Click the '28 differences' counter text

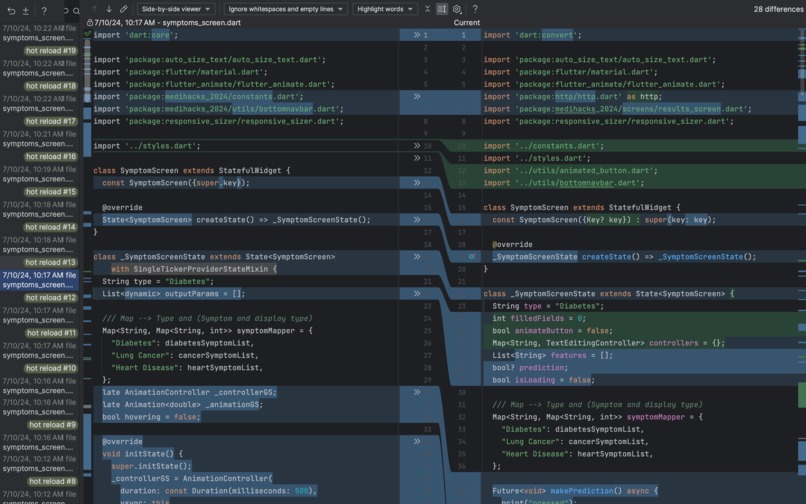(778, 9)
